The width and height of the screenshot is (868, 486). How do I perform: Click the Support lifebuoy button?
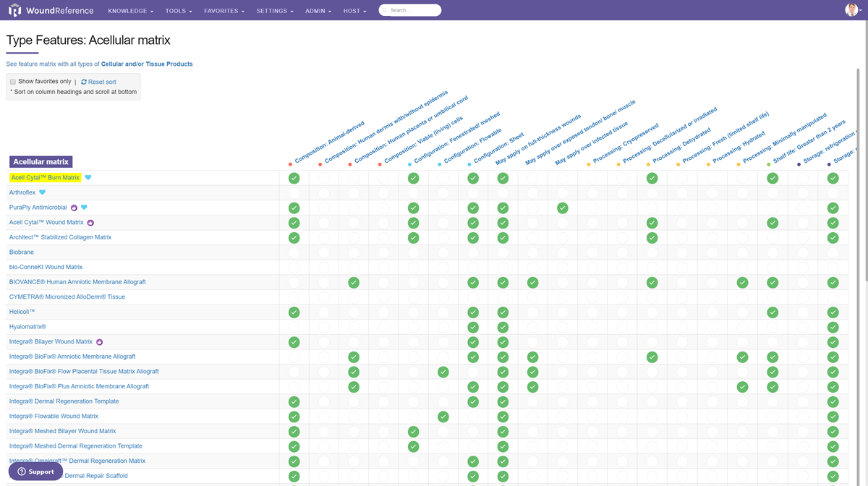(x=35, y=471)
